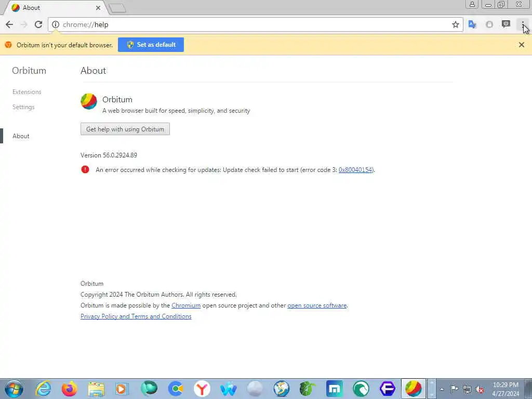Open the Windows Start menu
532x399 pixels.
[x=14, y=389]
